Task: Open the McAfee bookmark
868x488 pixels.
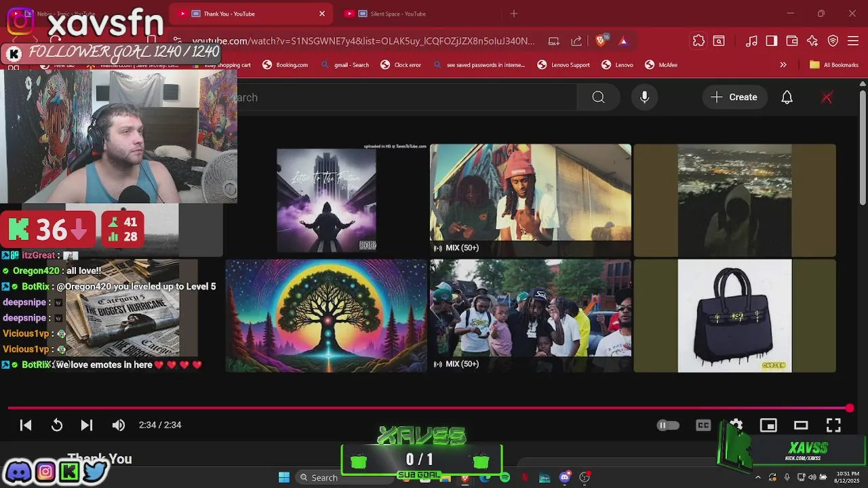Action: tap(661, 65)
